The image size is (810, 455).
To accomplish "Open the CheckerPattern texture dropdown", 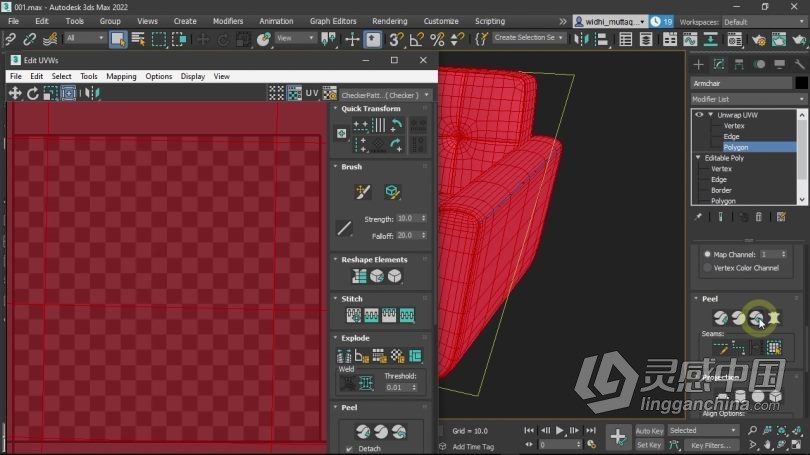I will point(384,95).
